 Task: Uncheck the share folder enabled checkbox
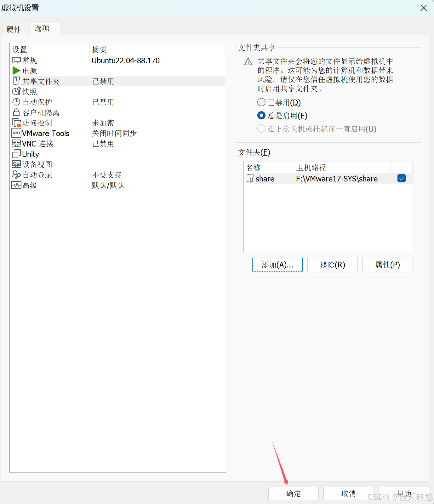click(402, 178)
